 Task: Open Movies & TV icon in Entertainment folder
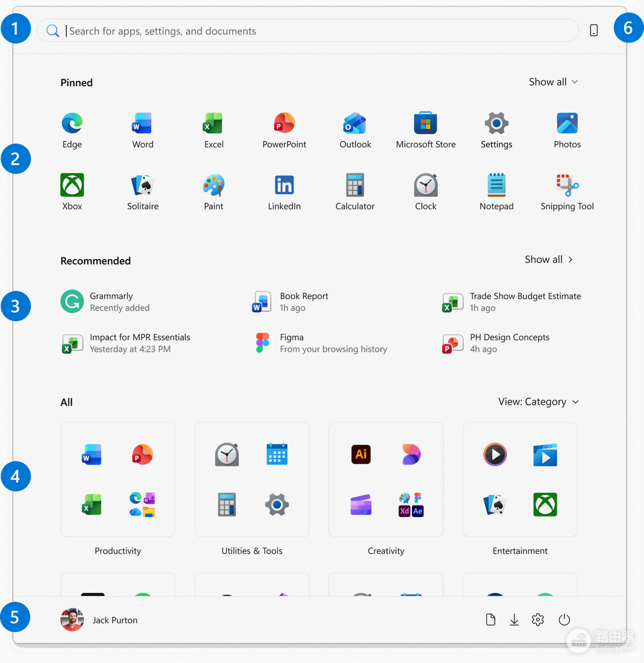pos(545,455)
